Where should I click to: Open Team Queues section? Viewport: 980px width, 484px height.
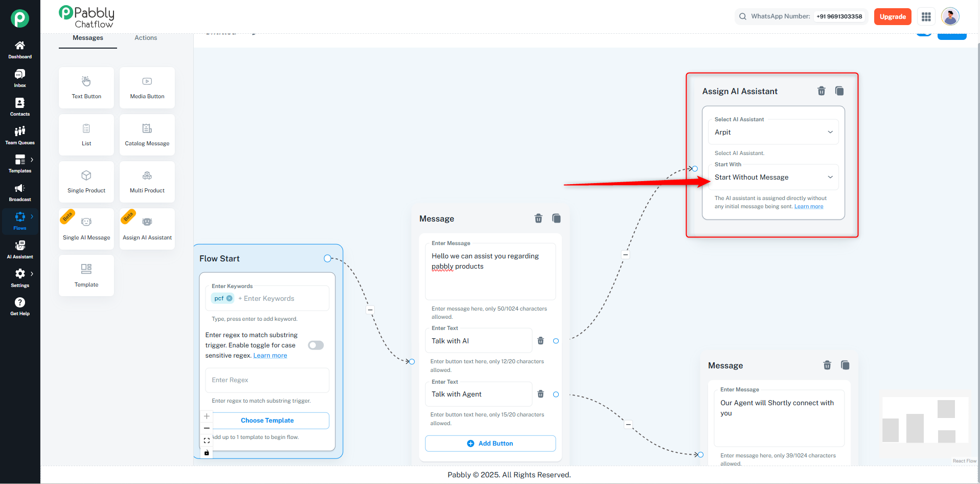pyautogui.click(x=20, y=136)
